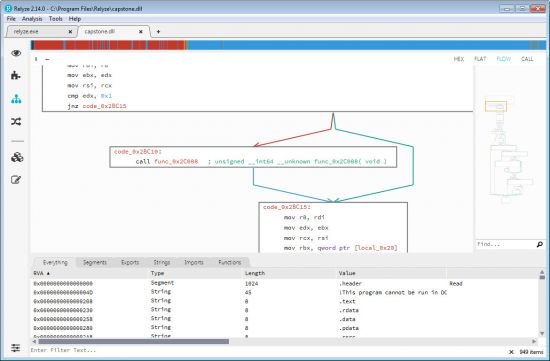This screenshot has height=361, width=550.
Task: Click table vertical scrollbar up arrow
Action: (x=542, y=272)
